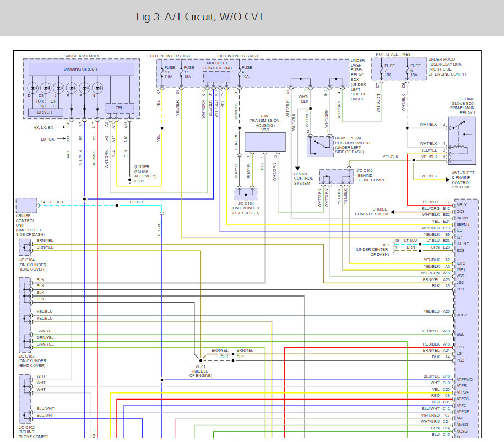Screen dimensions: 504x442
Task: Click the P indicator LED symbol
Action: pos(84,88)
